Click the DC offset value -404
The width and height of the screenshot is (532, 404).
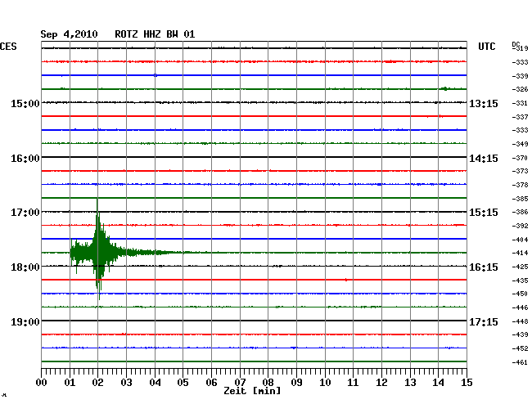(x=520, y=240)
